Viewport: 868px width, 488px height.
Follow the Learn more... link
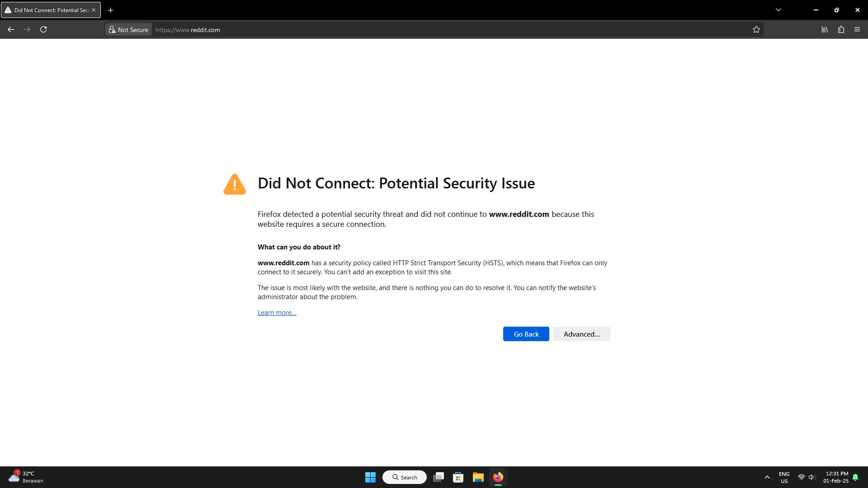(277, 313)
